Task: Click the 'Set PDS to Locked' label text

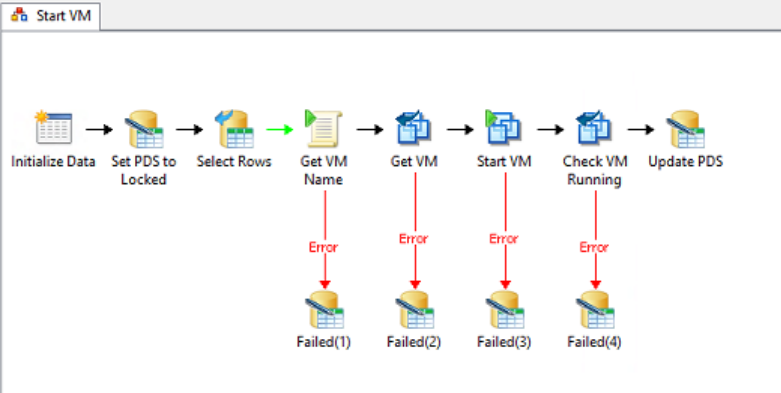Action: [144, 170]
